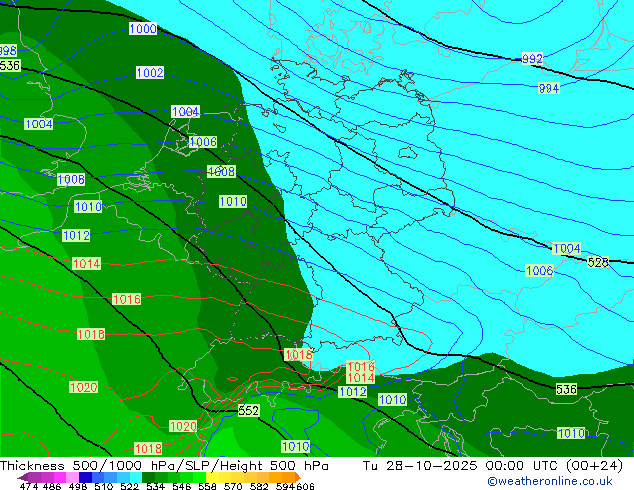Viewport: 634px width, 490px height.
Task: Click the 522 legend value
Action: point(129,486)
